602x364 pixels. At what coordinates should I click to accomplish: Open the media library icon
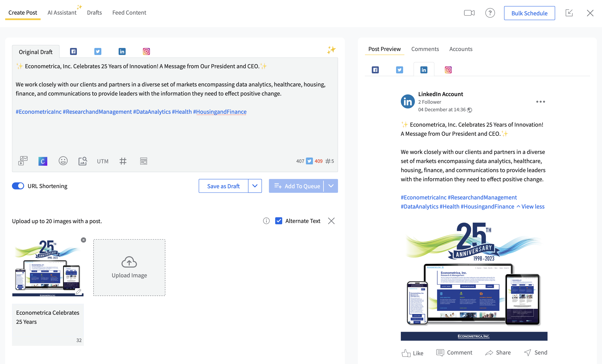23,161
